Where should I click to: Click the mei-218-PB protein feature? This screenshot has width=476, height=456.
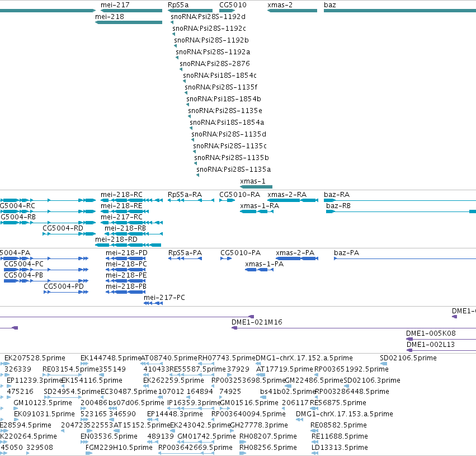point(126,292)
